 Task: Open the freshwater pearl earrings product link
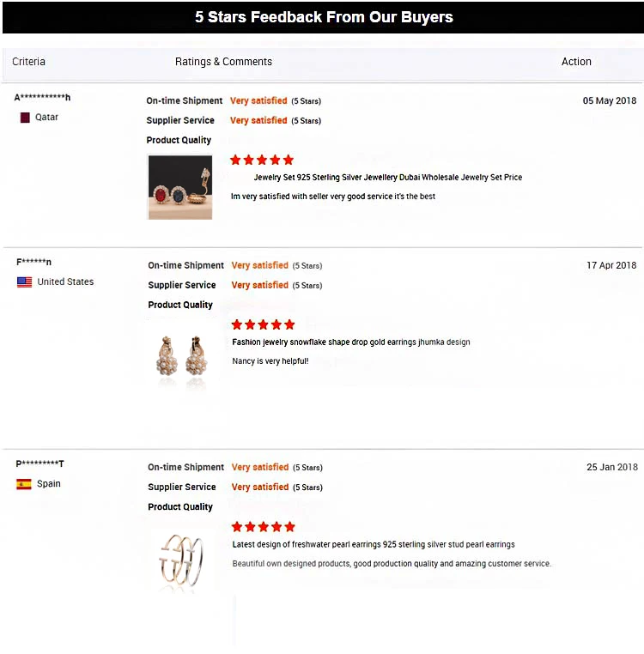pyautogui.click(x=374, y=544)
